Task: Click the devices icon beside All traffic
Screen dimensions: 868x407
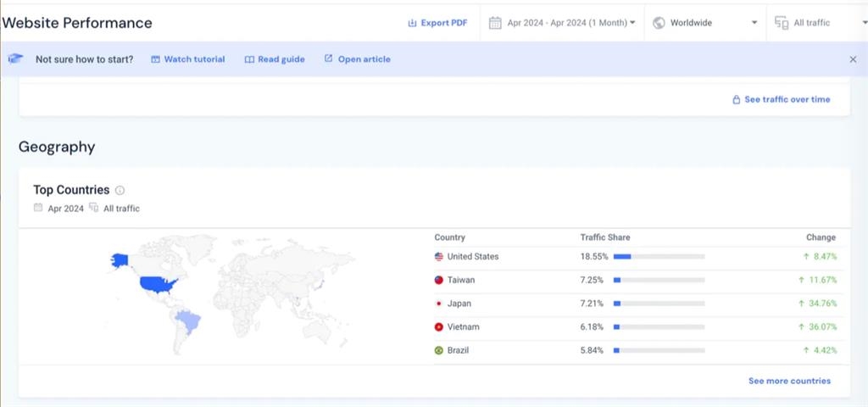Action: tap(782, 23)
